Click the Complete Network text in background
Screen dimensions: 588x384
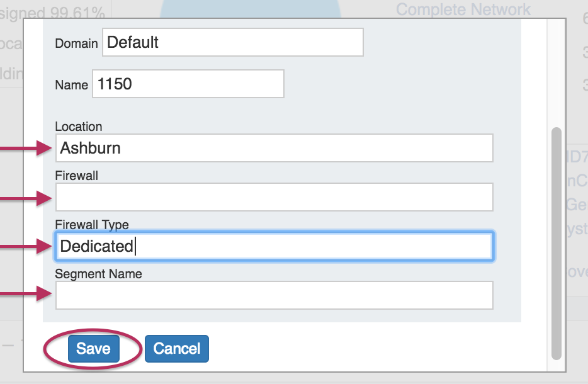point(463,9)
